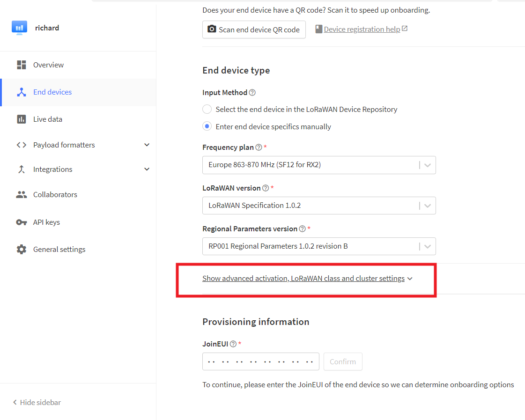Open Regional Parameters version dropdown

pyautogui.click(x=318, y=246)
